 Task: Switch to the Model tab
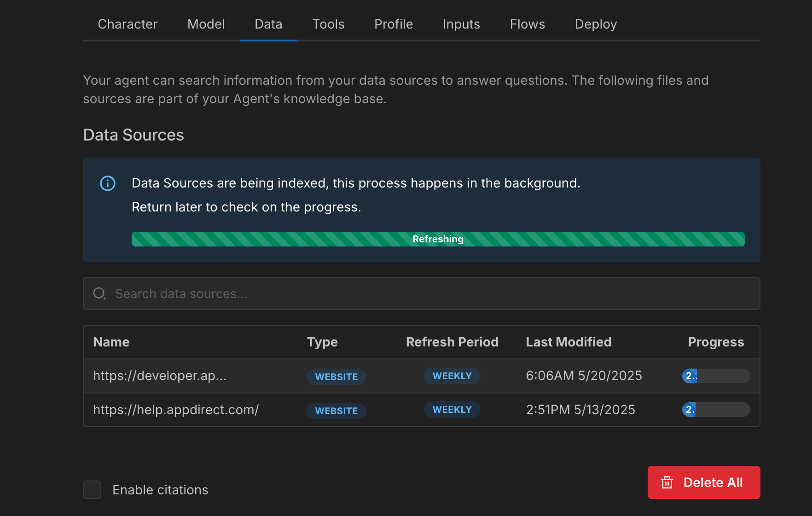(206, 24)
